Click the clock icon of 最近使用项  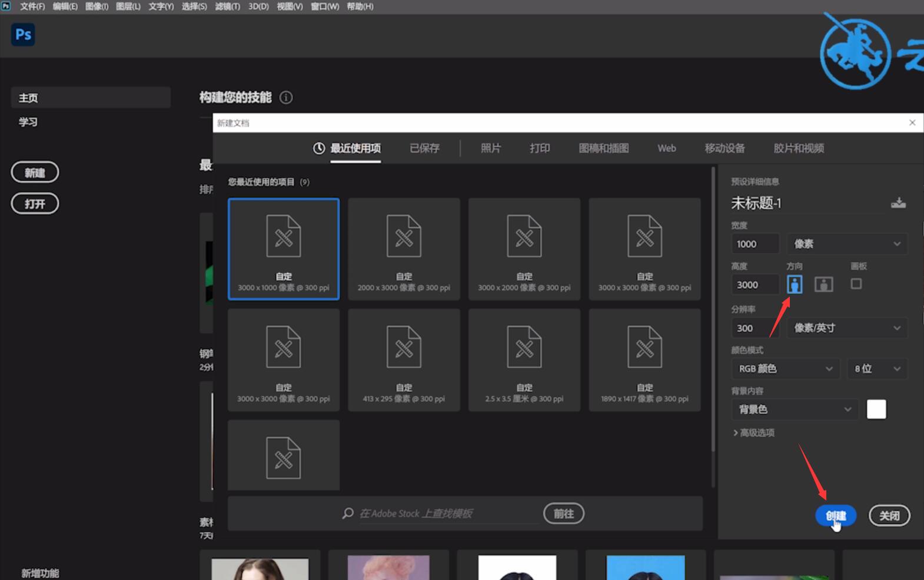[319, 148]
